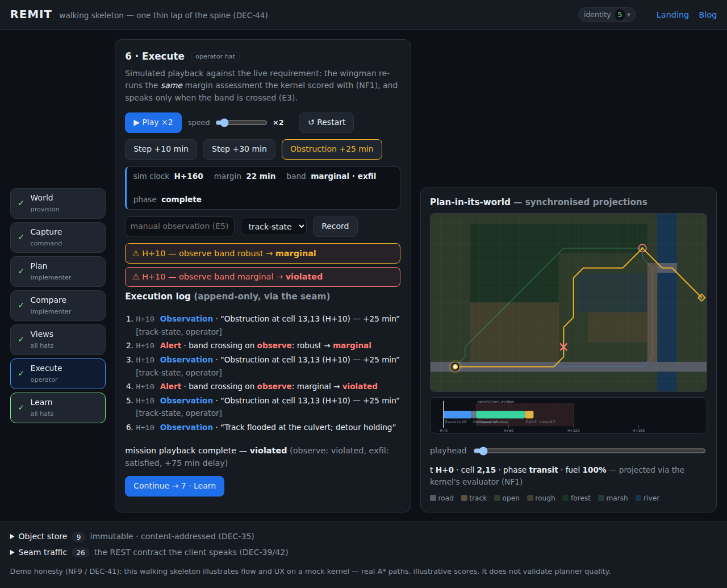Click the band marginal · exfil value

(344, 176)
